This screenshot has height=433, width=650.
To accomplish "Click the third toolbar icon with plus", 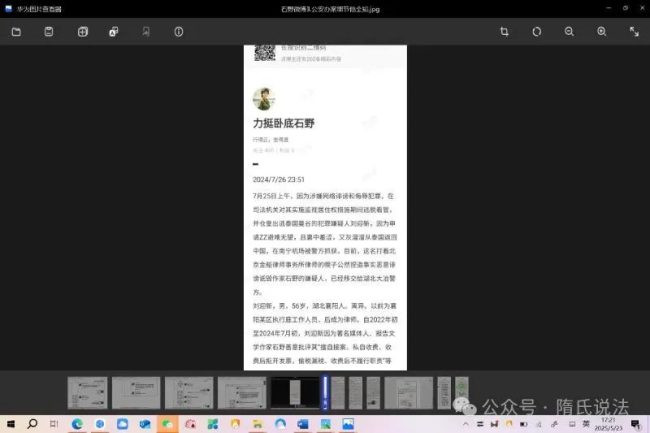I will [82, 32].
